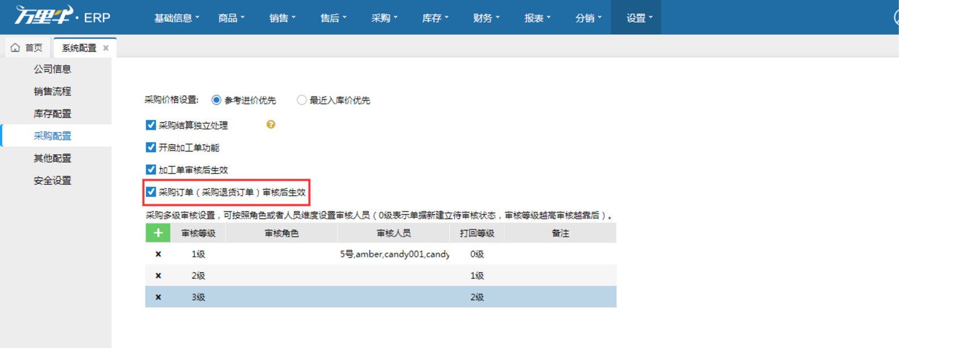Open 安全设置 in the sidebar
Image resolution: width=980 pixels, height=348 pixels.
pos(52,181)
